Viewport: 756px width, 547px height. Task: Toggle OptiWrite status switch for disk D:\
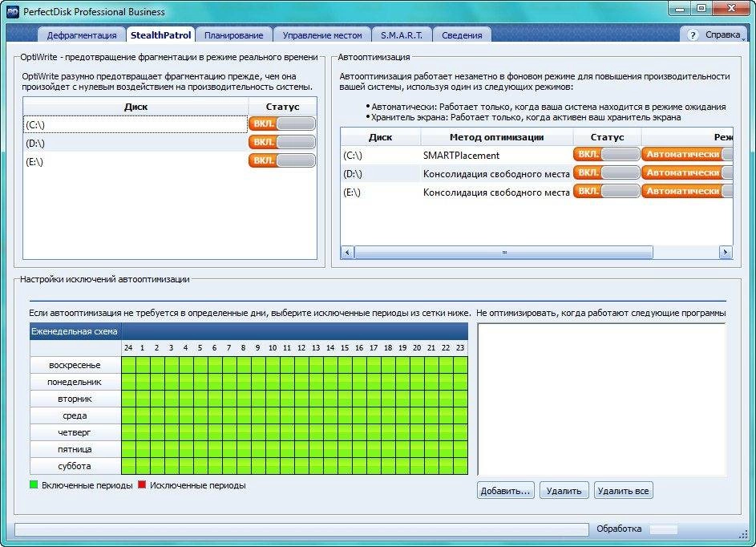click(282, 142)
